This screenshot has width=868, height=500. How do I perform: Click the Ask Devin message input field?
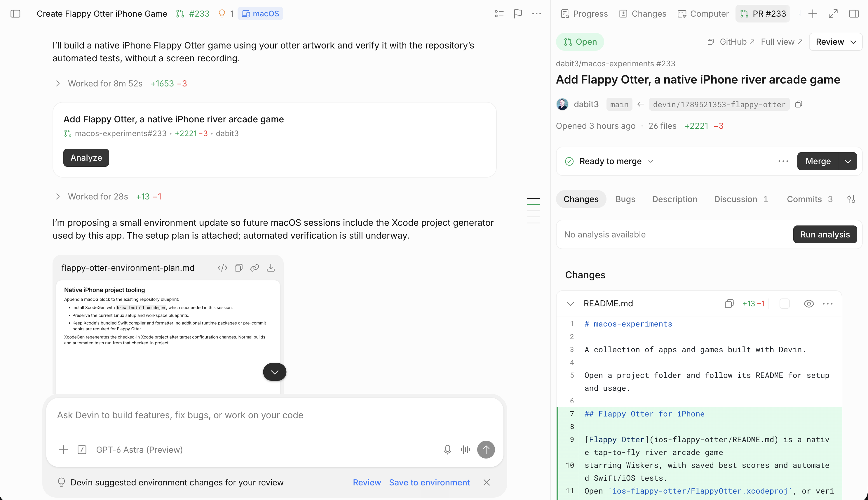(x=274, y=415)
